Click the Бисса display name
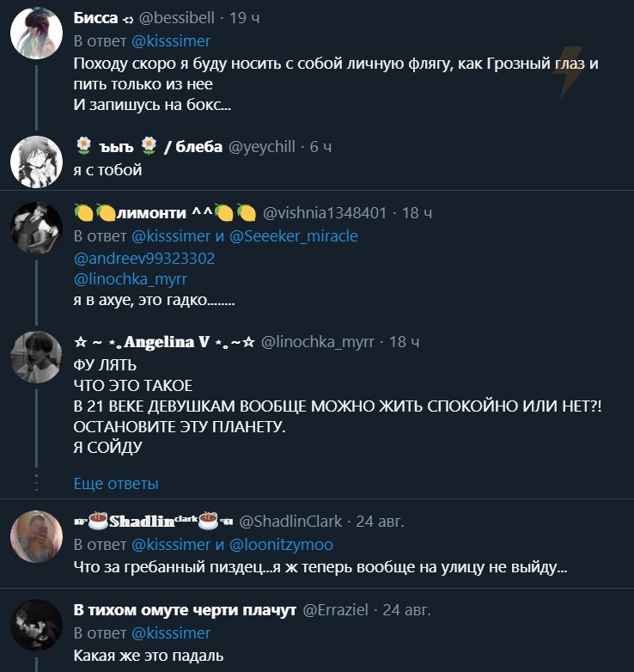This screenshot has height=672, width=634. [x=95, y=18]
